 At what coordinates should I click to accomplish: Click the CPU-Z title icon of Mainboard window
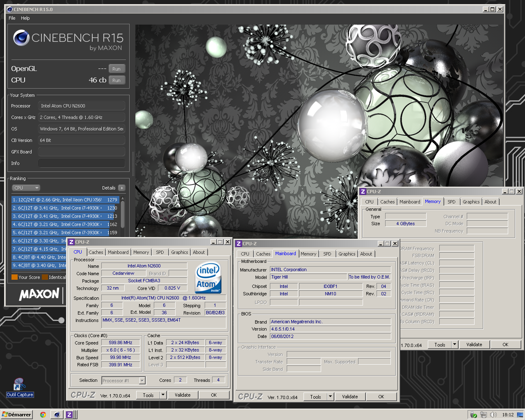(239, 244)
